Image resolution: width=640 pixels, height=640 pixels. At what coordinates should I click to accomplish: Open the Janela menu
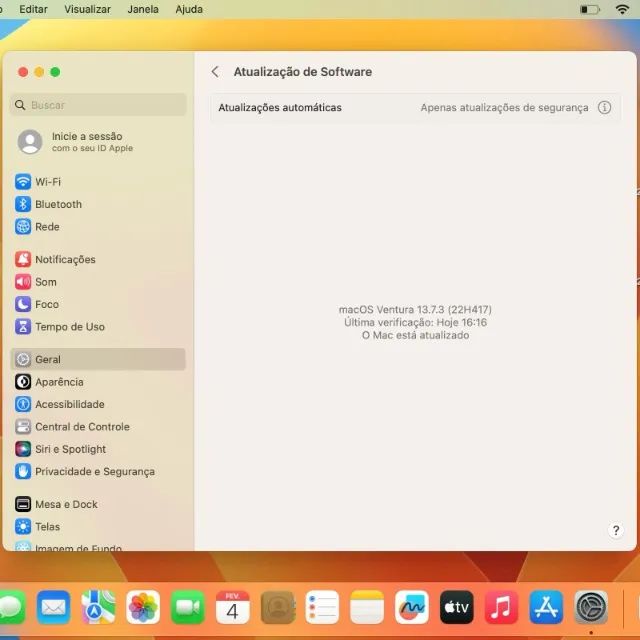[x=143, y=9]
